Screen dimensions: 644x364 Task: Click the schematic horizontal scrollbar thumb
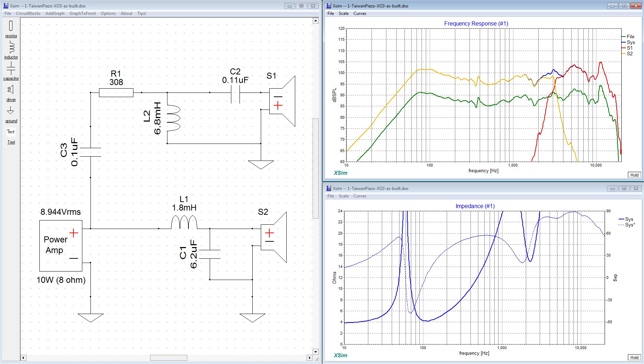(x=169, y=358)
